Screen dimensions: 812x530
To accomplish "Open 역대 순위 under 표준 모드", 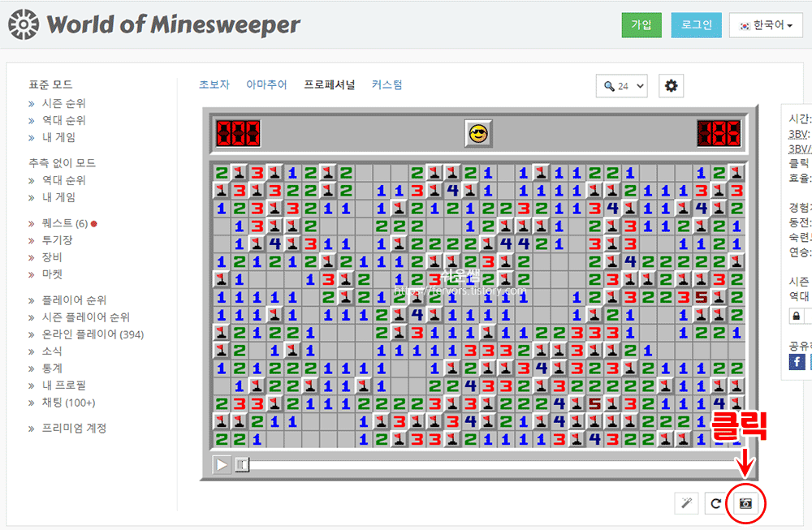I will coord(63,120).
